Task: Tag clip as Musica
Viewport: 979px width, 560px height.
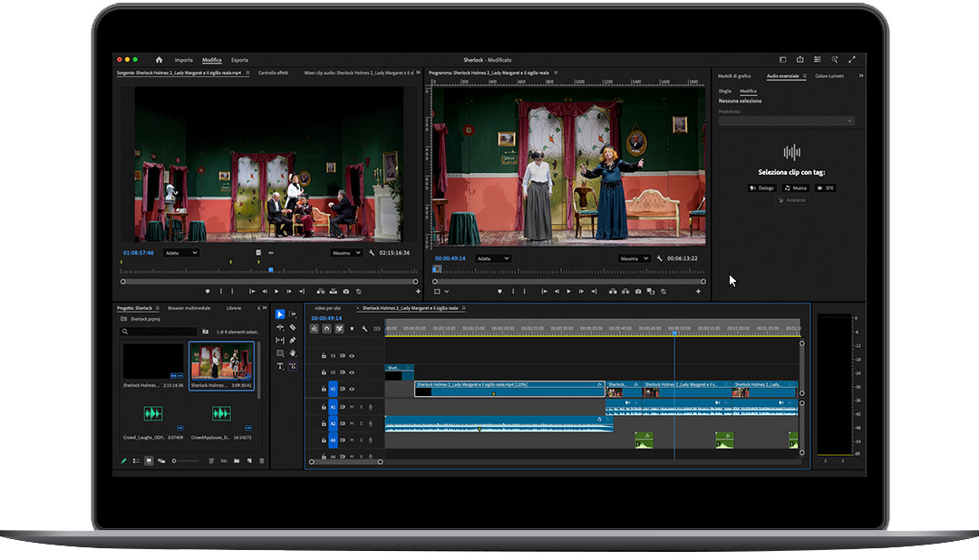Action: (x=796, y=188)
